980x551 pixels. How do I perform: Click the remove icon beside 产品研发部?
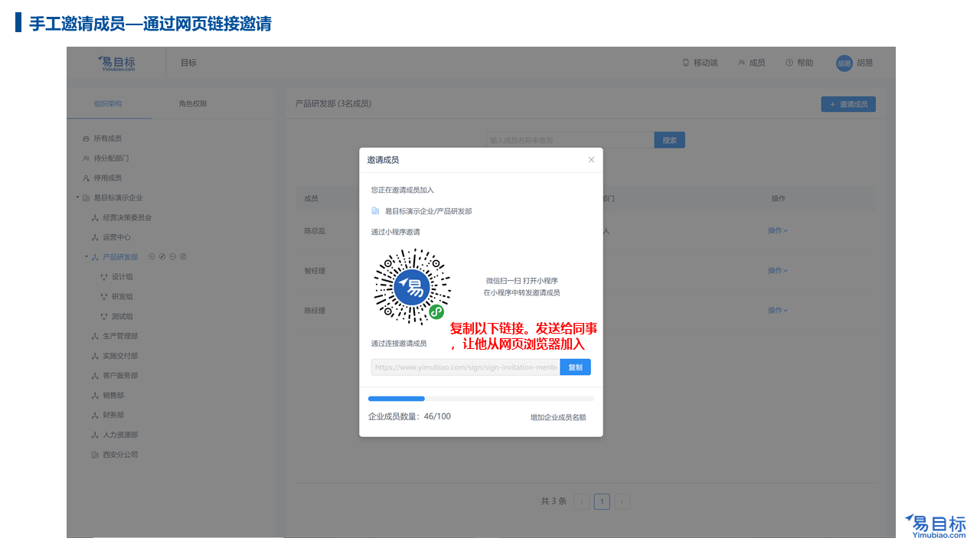coord(172,256)
